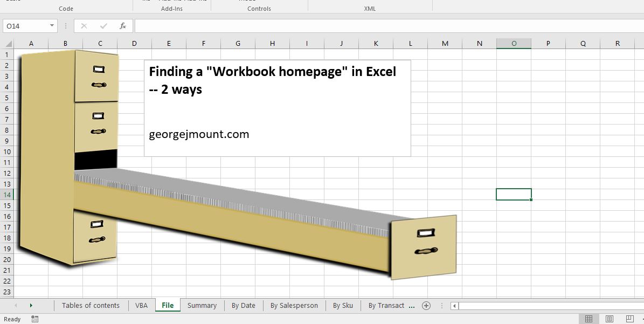Image resolution: width=644 pixels, height=324 pixels.
Task: Select the text box with workbook homepage title
Action: click(x=277, y=108)
